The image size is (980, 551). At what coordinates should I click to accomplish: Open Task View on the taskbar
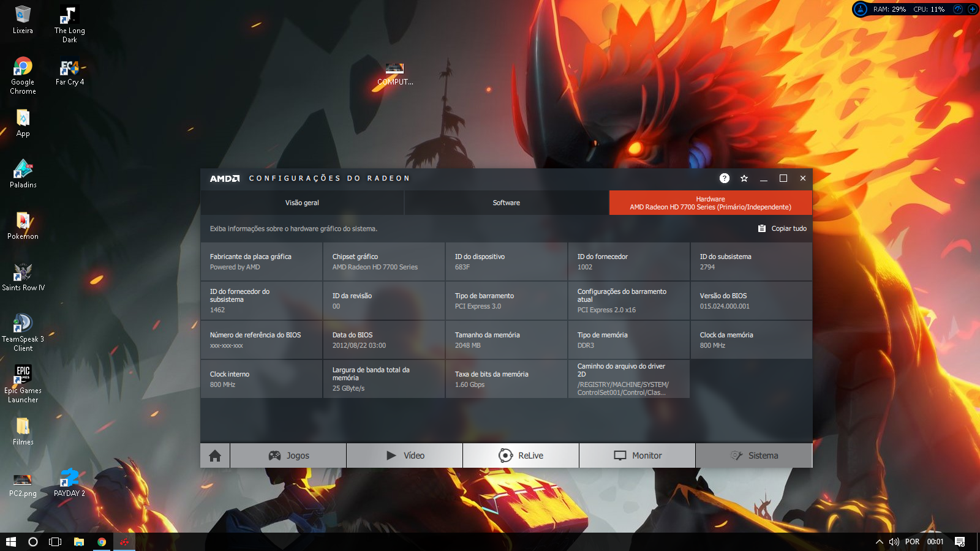point(55,542)
